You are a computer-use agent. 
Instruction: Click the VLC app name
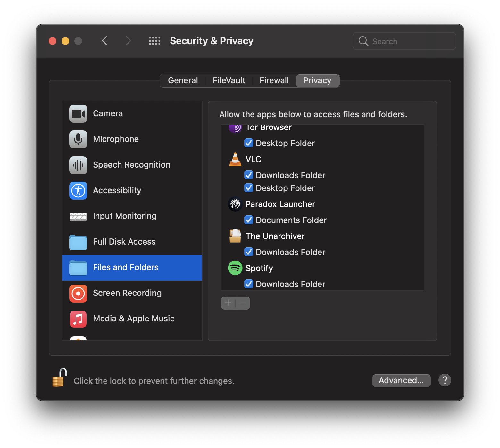[253, 159]
